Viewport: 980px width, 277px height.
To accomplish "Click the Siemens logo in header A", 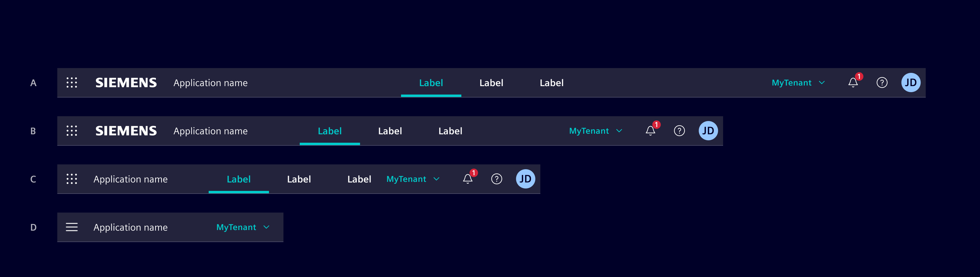I will click(126, 82).
